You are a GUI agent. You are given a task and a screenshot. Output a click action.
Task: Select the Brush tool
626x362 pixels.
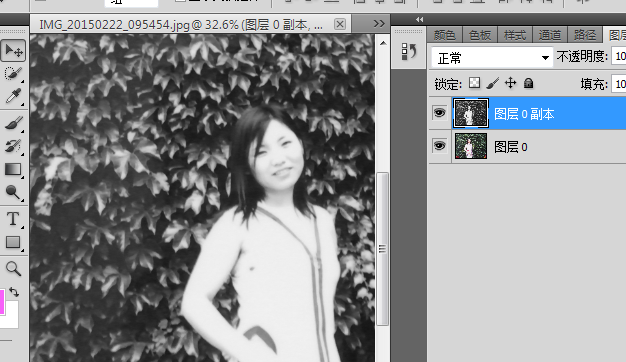pos(13,123)
